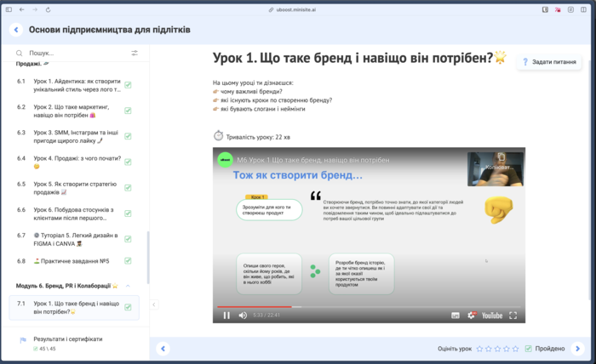Screen dimensions: 596x364
Task: Toggle completion checkbox for lesson 6.8
Action: 128,261
